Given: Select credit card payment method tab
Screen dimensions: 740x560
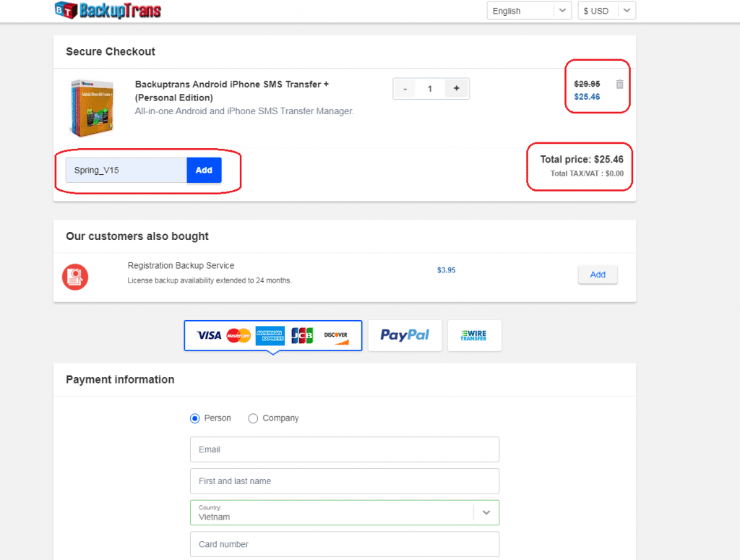Looking at the screenshot, I should pyautogui.click(x=272, y=335).
